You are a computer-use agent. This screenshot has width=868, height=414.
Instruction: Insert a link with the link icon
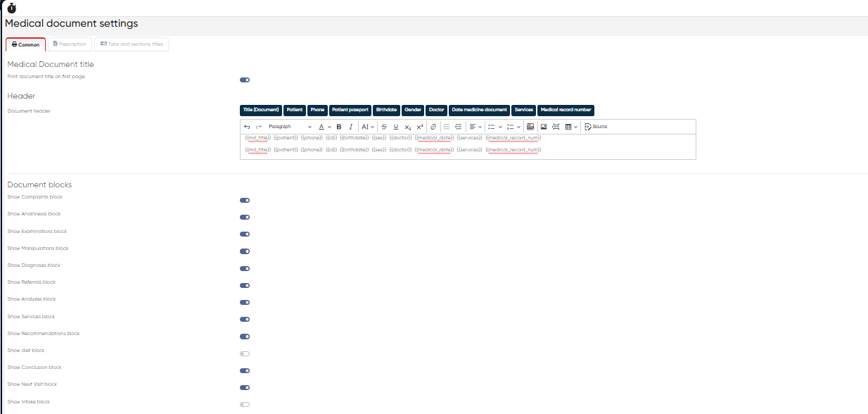click(433, 127)
